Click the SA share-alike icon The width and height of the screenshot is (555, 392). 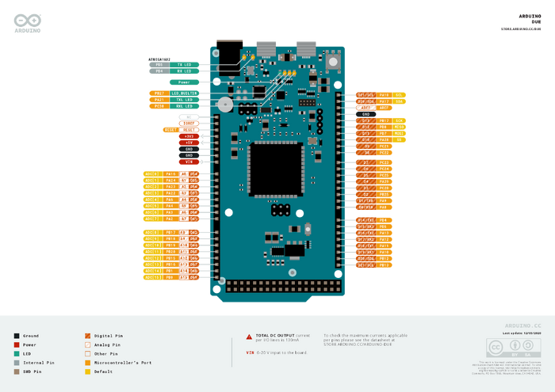pos(528,345)
